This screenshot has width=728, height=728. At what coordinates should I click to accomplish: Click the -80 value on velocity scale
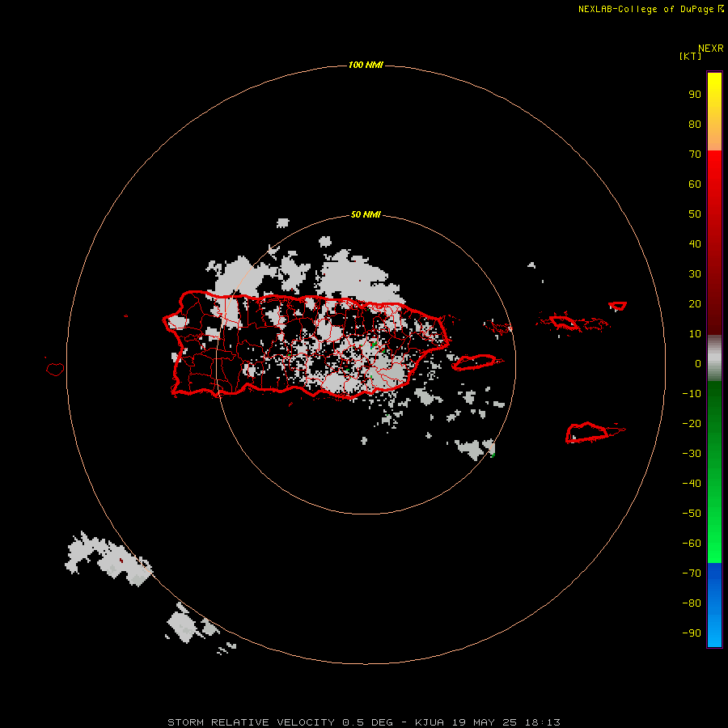pos(692,603)
